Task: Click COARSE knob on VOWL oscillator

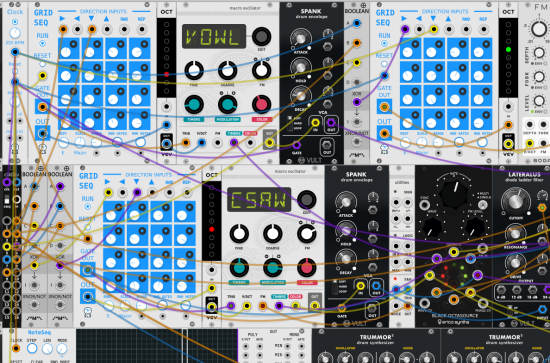Action: (228, 70)
